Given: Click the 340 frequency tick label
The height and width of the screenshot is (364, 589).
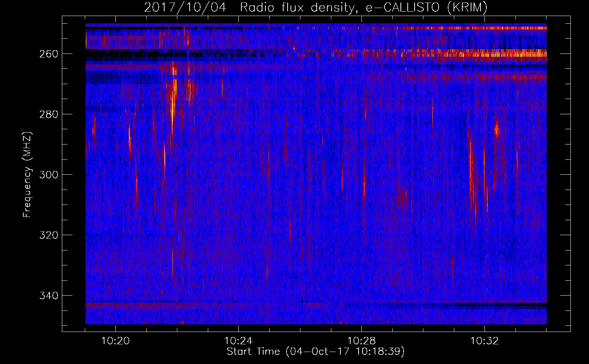Looking at the screenshot, I should click(48, 296).
